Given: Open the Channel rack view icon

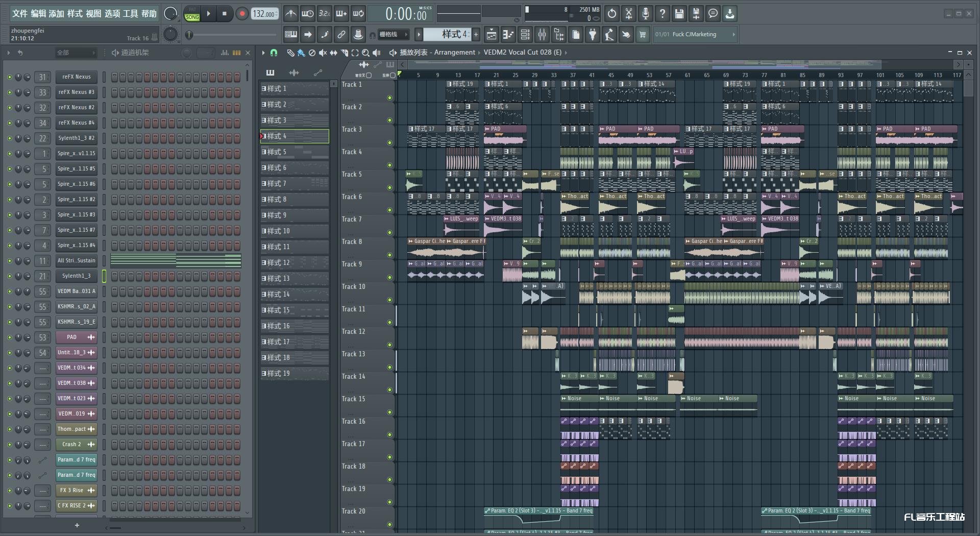Looking at the screenshot, I should click(x=525, y=34).
